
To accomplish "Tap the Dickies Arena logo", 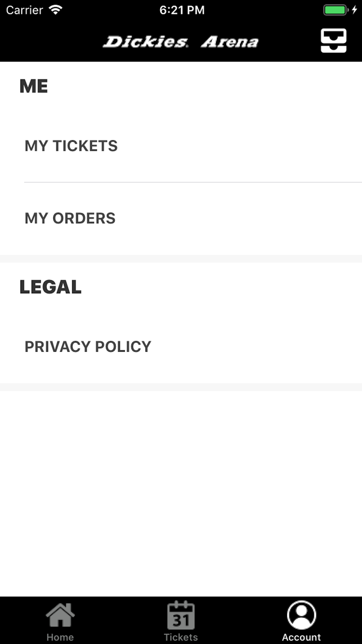I will [181, 42].
